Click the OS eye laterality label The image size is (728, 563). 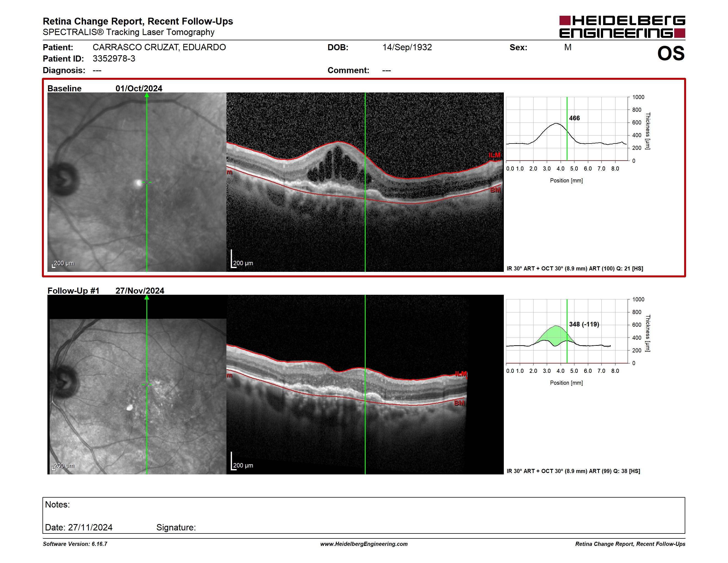671,53
